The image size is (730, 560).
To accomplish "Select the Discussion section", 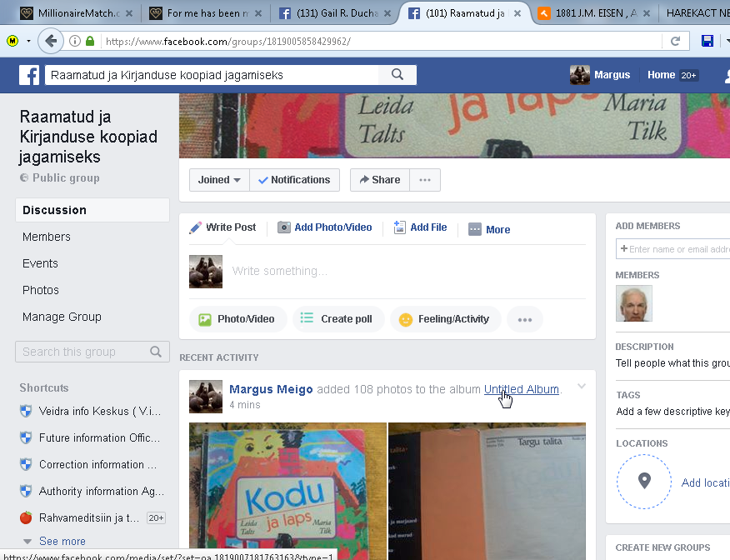I will tap(92, 210).
